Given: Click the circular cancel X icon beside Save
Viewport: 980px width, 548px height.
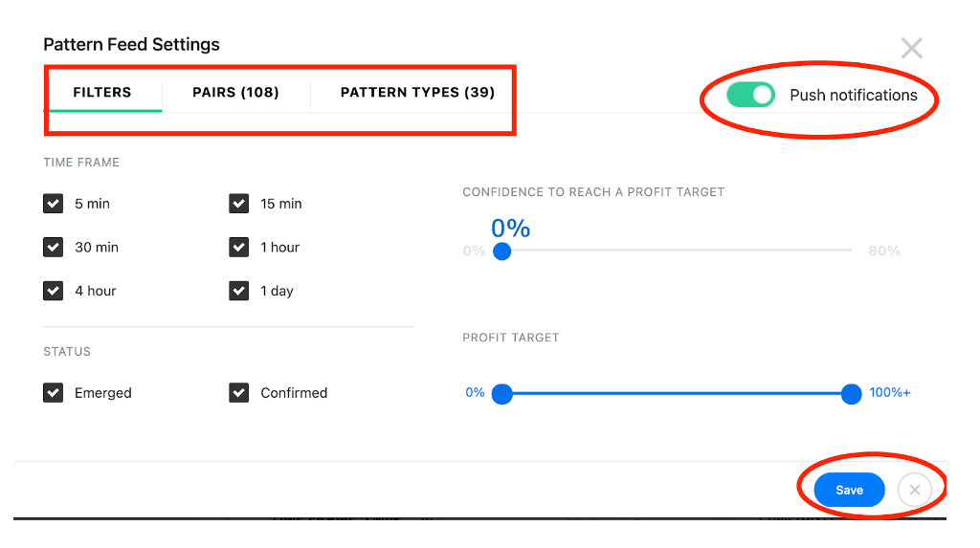Looking at the screenshot, I should (x=914, y=490).
